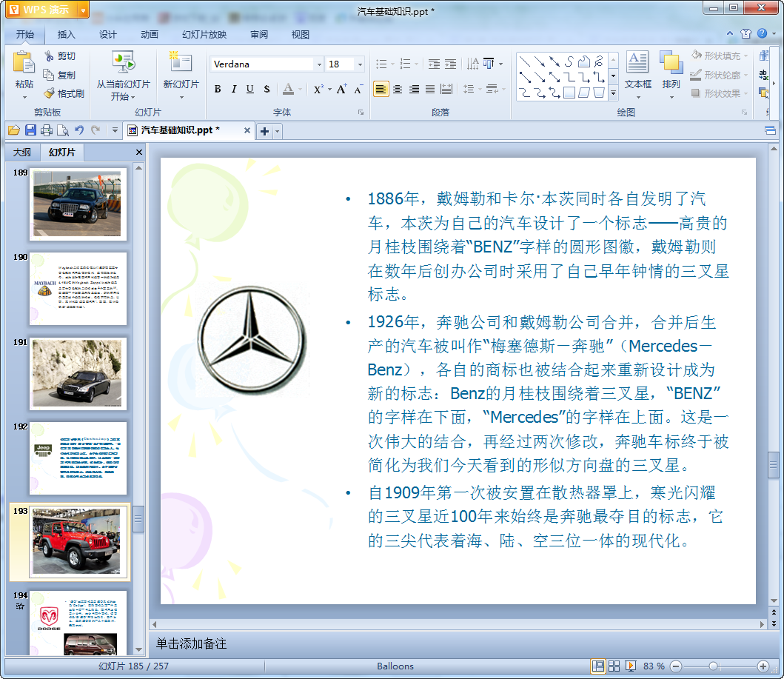Open the 动画 ribbon tab

pyautogui.click(x=149, y=35)
